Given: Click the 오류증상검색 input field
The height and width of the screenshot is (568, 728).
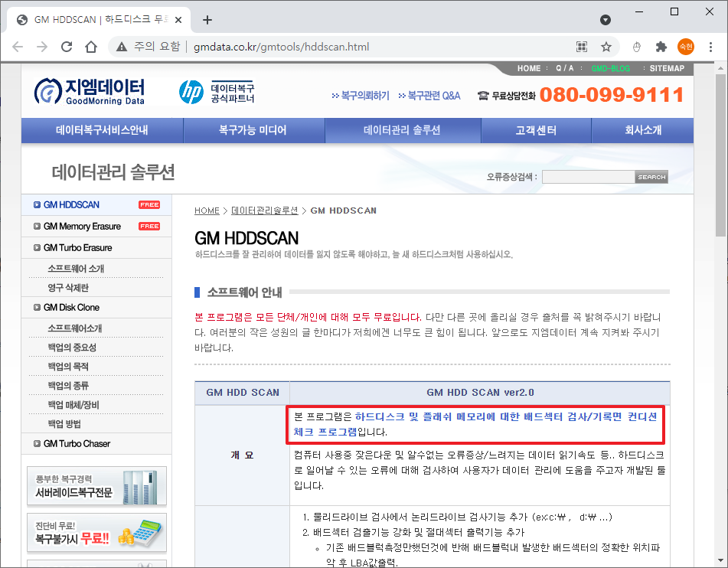Looking at the screenshot, I should tap(588, 177).
